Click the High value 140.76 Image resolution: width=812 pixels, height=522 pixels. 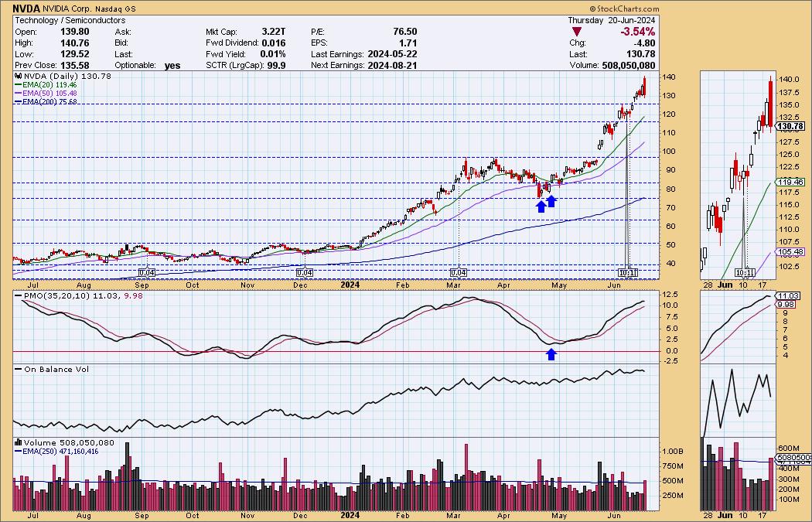74,43
